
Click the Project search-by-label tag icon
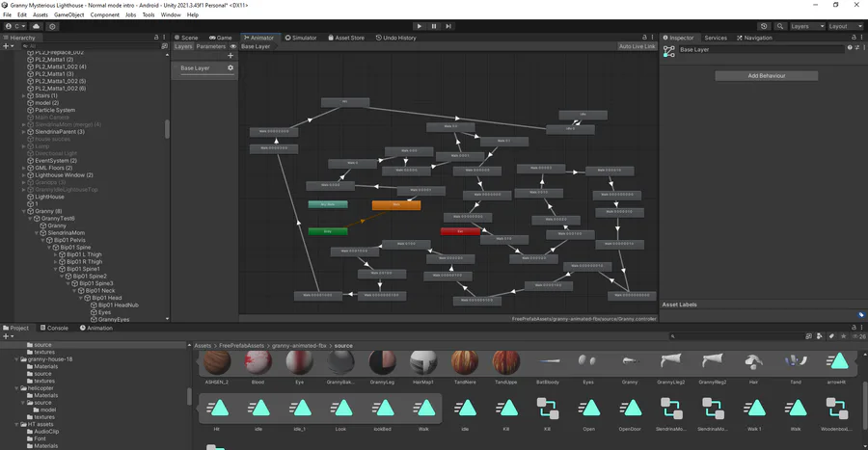[x=831, y=336]
